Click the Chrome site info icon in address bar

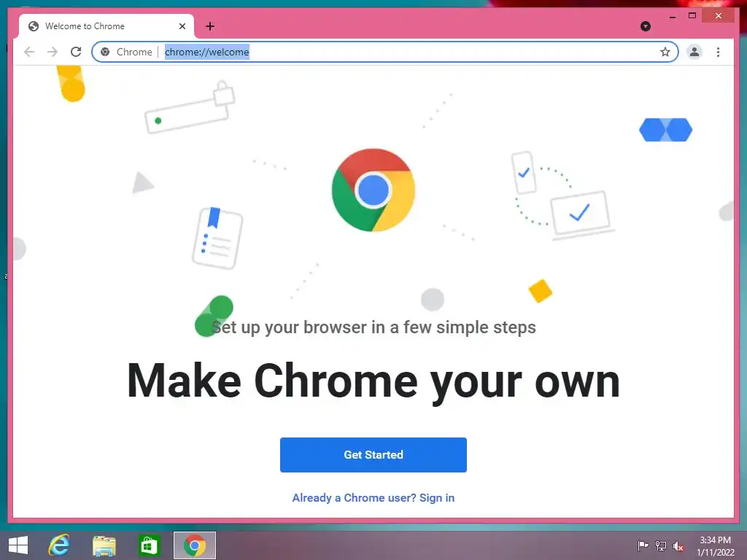(105, 52)
